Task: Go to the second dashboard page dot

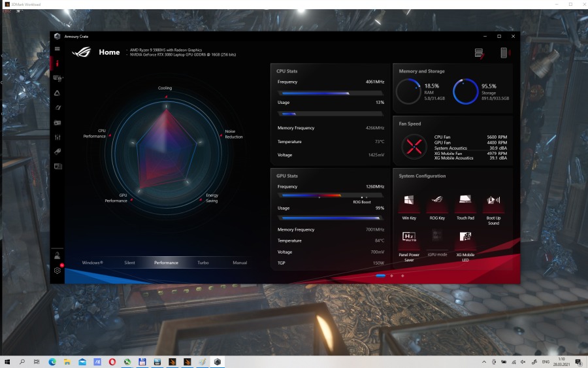Action: click(x=392, y=276)
